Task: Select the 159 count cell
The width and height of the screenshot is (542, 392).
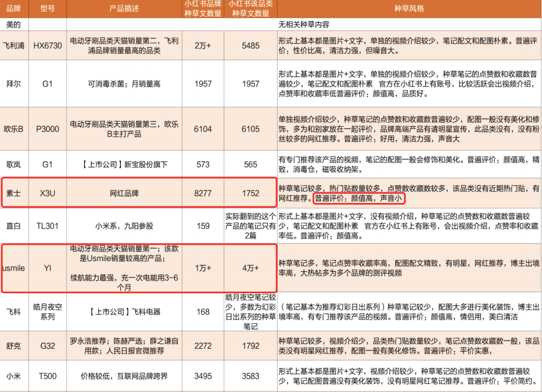Action: (x=203, y=226)
